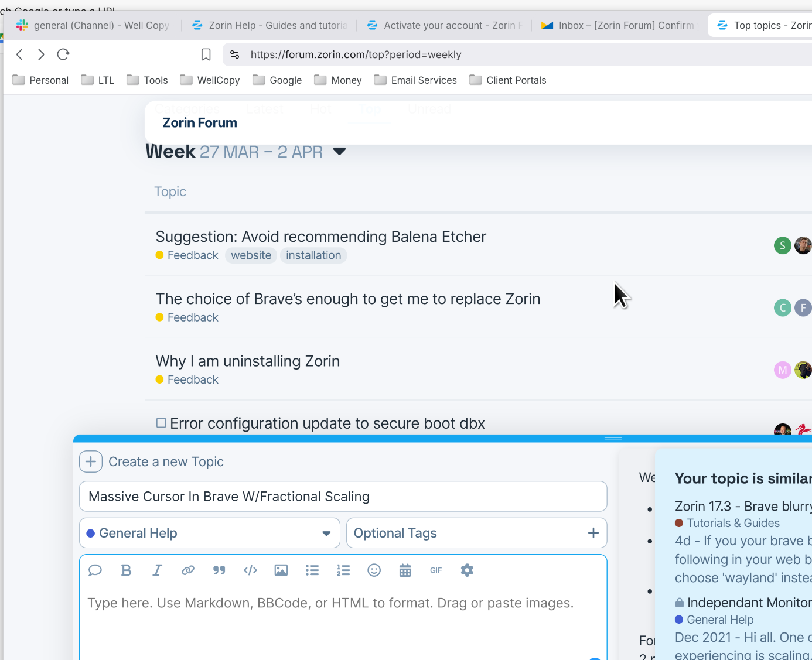Open General Help category under Independant Monitor

[714, 620]
